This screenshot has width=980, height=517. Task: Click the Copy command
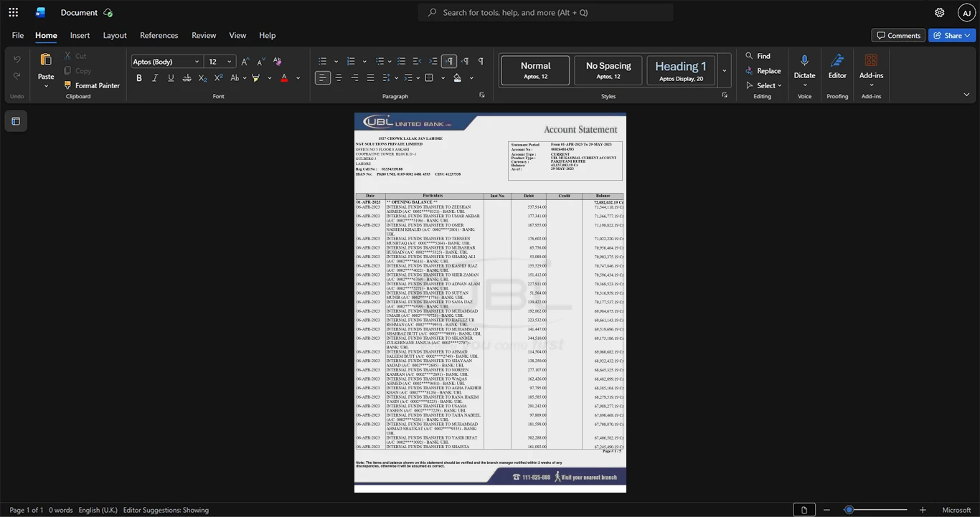click(x=77, y=71)
